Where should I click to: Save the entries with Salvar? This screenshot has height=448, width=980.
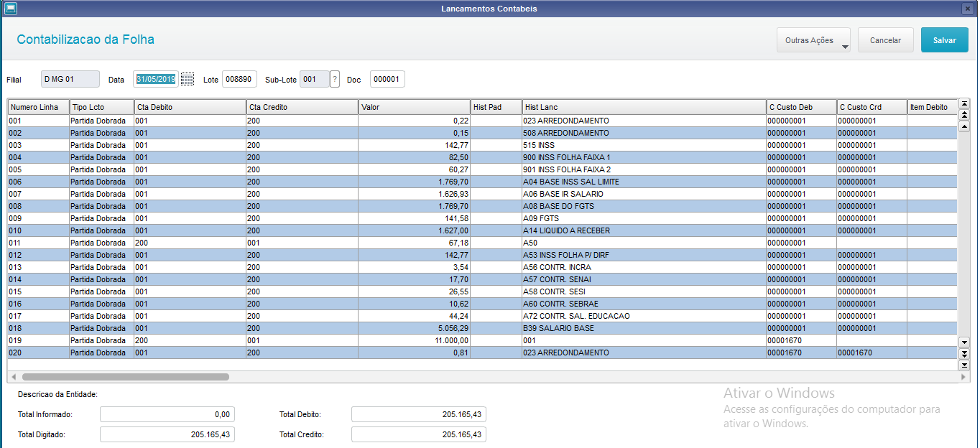(944, 40)
